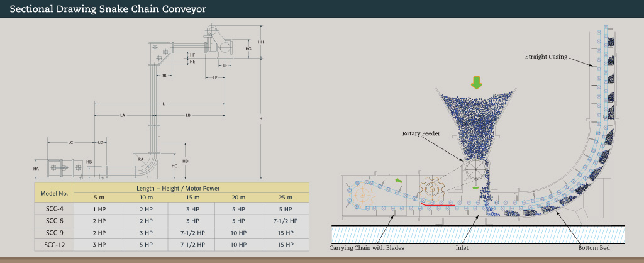
Task: Click the 'LA' dimension label
Action: [x=123, y=116]
